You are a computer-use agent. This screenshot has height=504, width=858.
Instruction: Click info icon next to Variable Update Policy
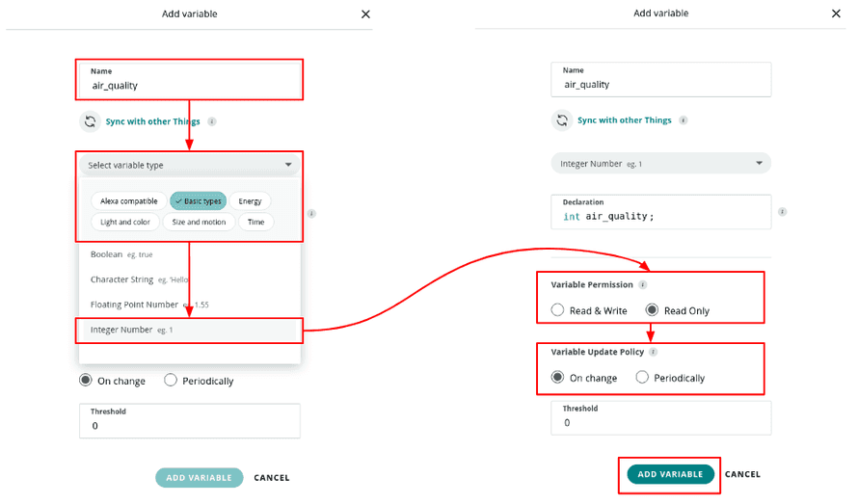(653, 352)
